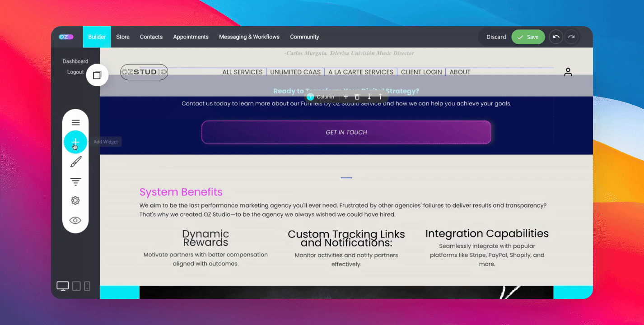Switch to tablet view icon
Screen dimensions: 644x325
pyautogui.click(x=76, y=286)
